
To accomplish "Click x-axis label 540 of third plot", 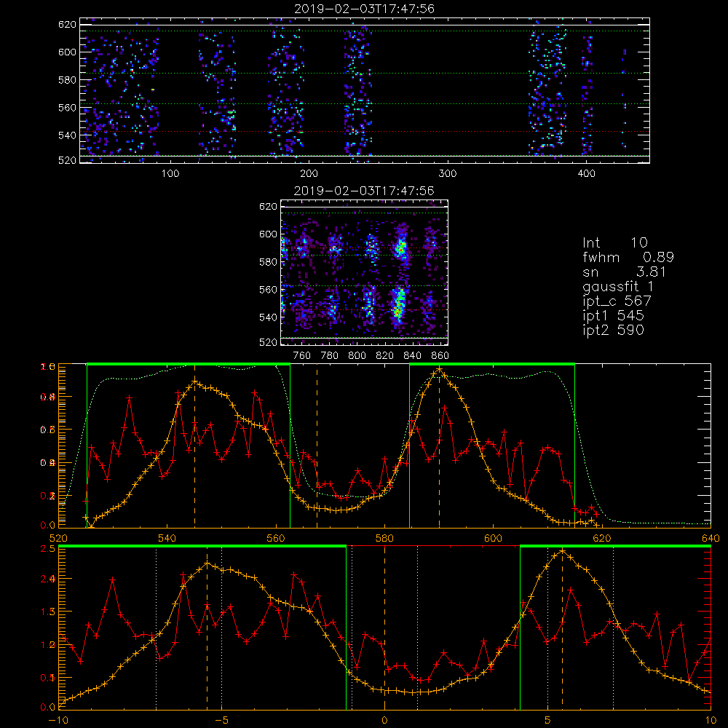I will pyautogui.click(x=167, y=539).
